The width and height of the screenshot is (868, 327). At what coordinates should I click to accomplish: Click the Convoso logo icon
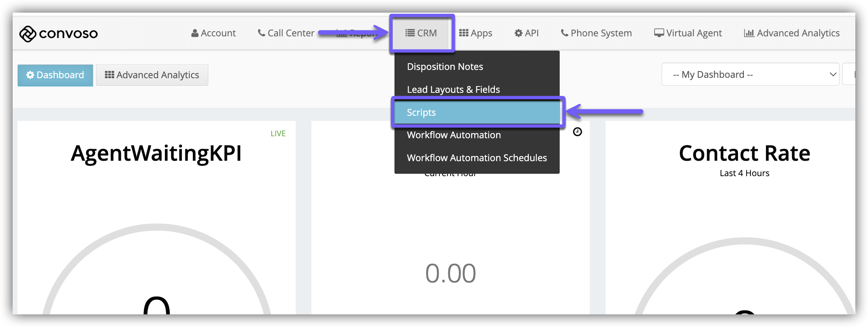click(28, 34)
